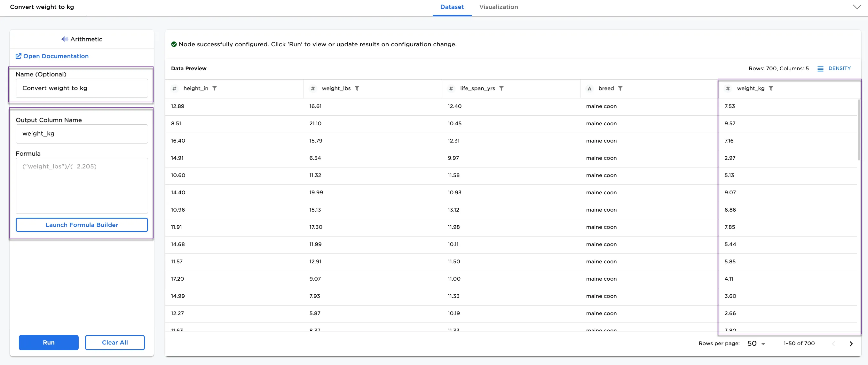This screenshot has width=868, height=365.
Task: Open the filter icon on weight_kg column
Action: coord(772,88)
